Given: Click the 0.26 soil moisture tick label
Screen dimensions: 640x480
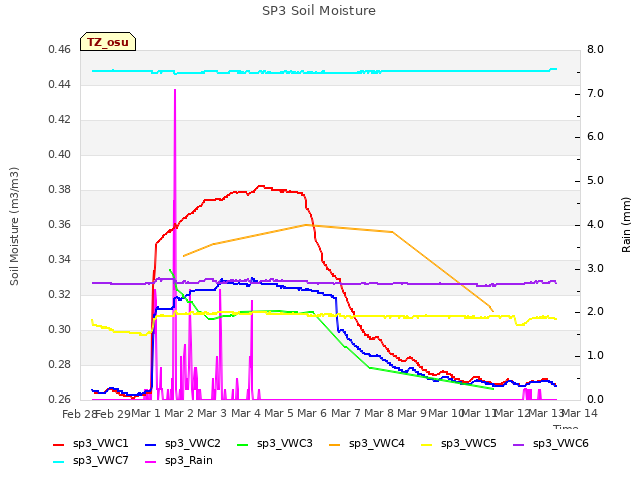Looking at the screenshot, I should pos(60,400).
